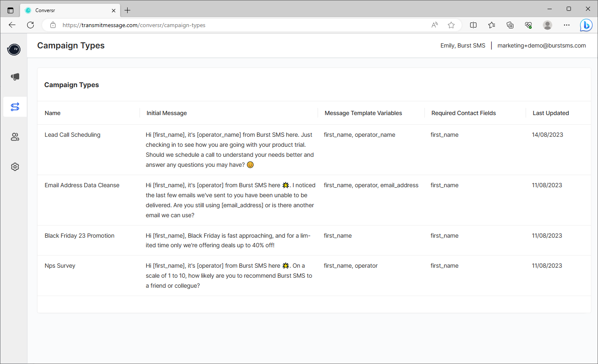Click the Message Template Variables column header
This screenshot has height=364, width=598.
tap(363, 113)
